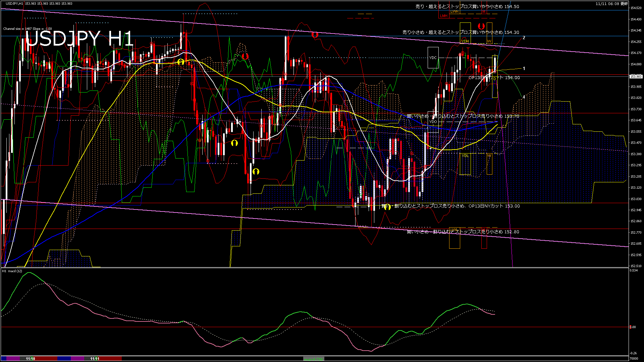Click the red LMH level label
Viewport: 644px width, 362px height.
(x=443, y=16)
